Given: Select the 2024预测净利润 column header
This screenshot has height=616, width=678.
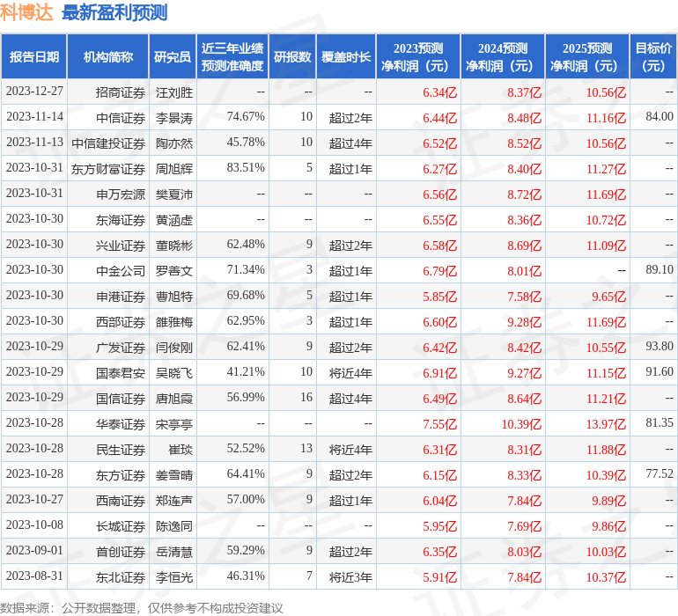Looking at the screenshot, I should click(x=503, y=56).
